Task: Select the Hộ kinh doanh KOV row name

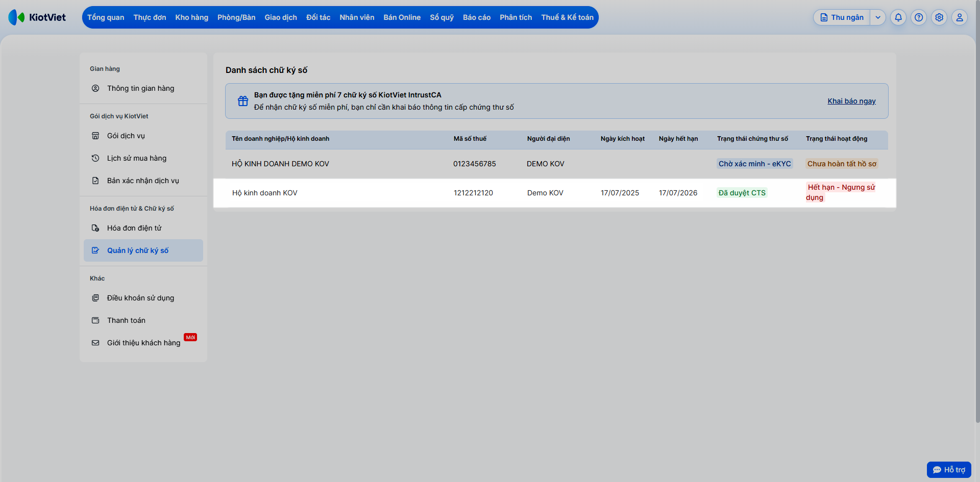Action: click(264, 193)
